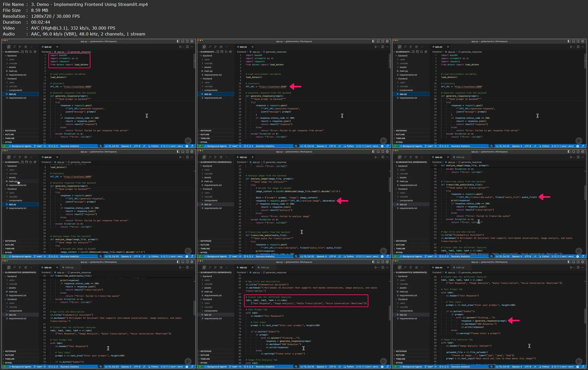This screenshot has width=588, height=370.
Task: Collapse backend folder in top-left frame
Action: coord(21,56)
